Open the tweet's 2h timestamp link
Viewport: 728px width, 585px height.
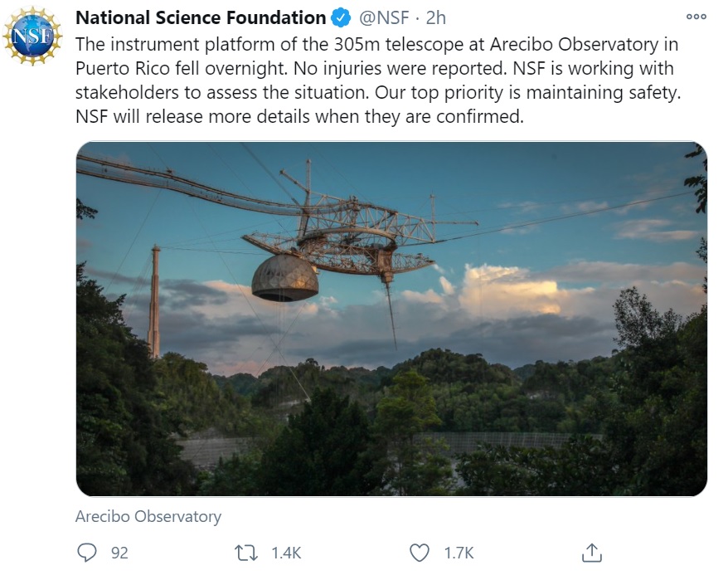(436, 18)
